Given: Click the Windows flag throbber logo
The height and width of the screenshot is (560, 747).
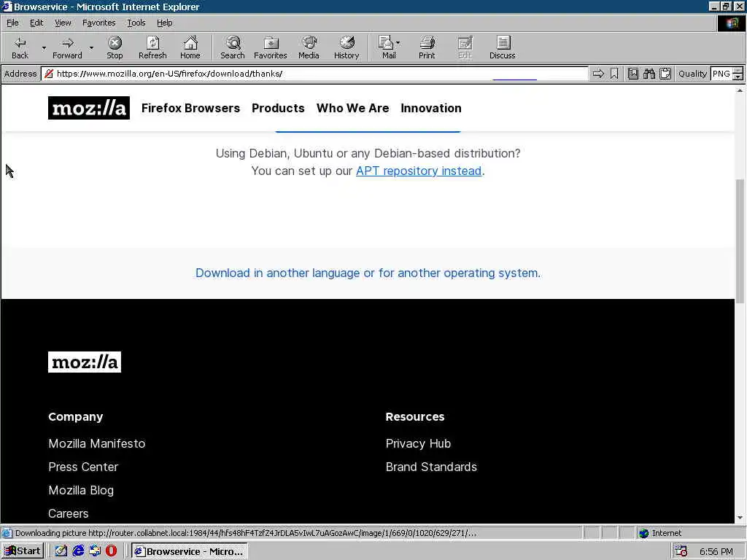Looking at the screenshot, I should point(731,23).
